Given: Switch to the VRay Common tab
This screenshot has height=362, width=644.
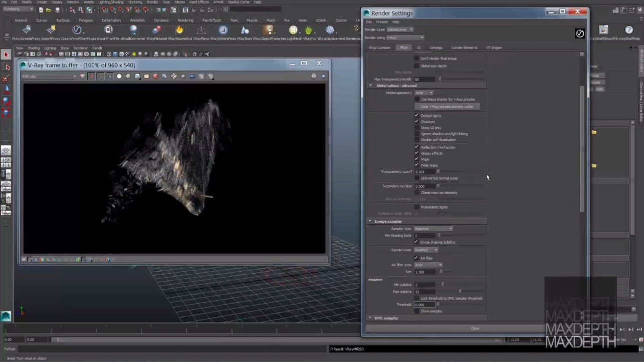Looking at the screenshot, I should click(x=380, y=48).
